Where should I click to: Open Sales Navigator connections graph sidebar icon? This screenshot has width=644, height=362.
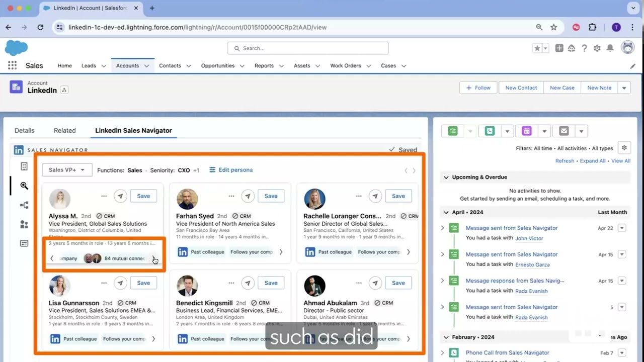(24, 205)
